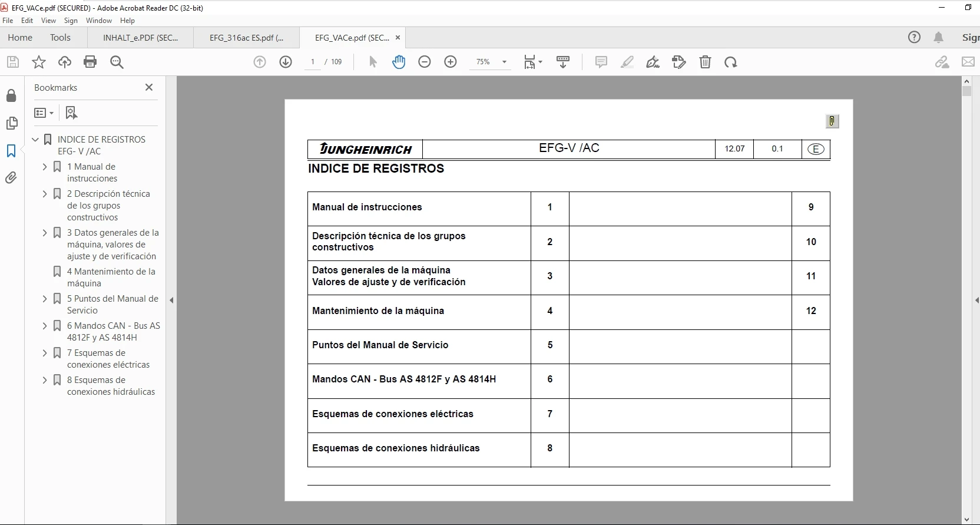Switch to the EFG_316ac ES.pdf tab
This screenshot has height=525, width=980.
(246, 38)
